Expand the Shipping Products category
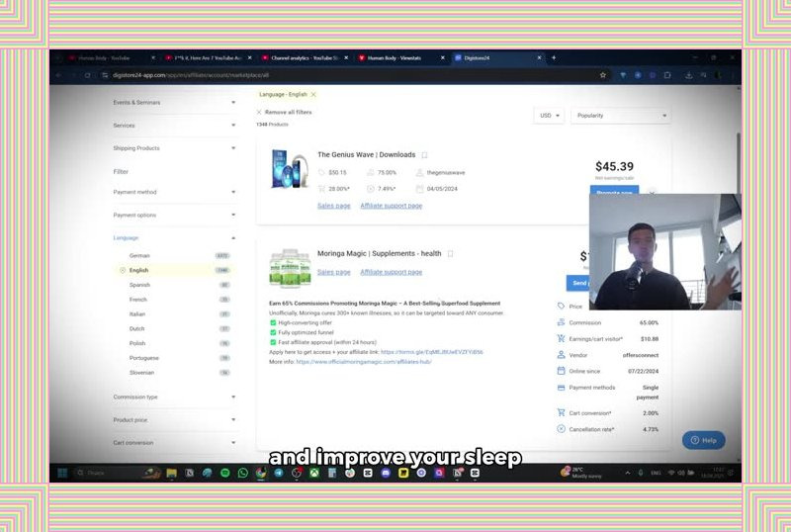791x532 pixels. pos(174,148)
